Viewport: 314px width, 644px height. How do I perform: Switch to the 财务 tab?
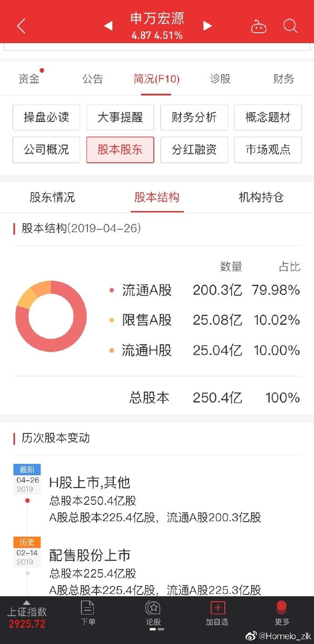tap(283, 78)
